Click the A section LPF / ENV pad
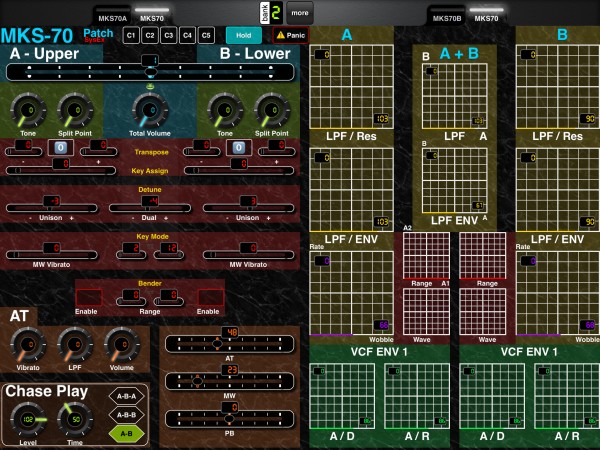This screenshot has width=600, height=450. coord(351,190)
